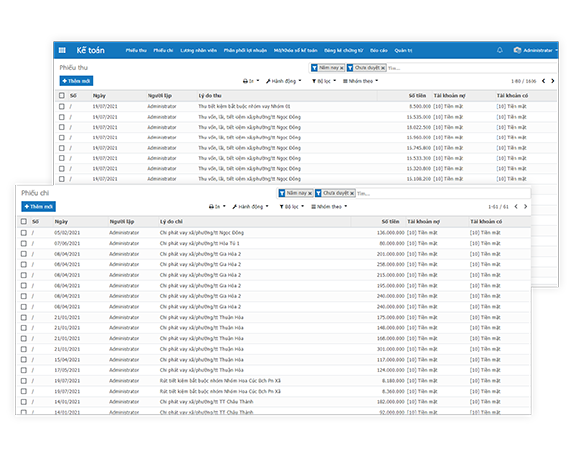Image resolution: width=570 pixels, height=458 pixels.
Task: Tick checkbox for Phiếu chi row dated 07/06/2021
Action: pos(24,243)
